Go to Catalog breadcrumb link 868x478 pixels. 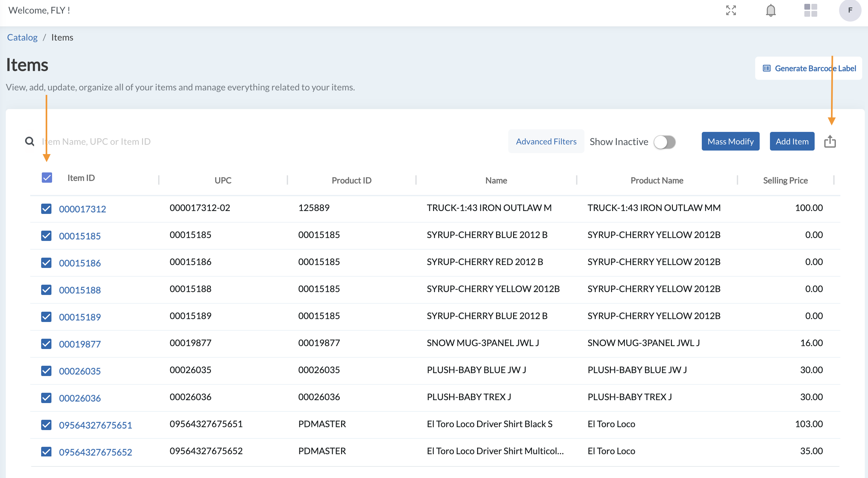coord(22,37)
